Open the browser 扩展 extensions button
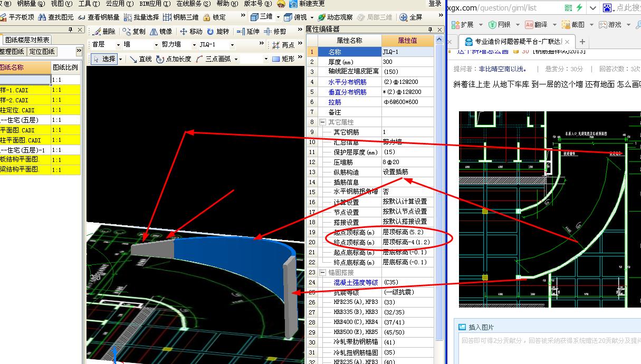Viewport: 641px width, 364px height. (462, 25)
